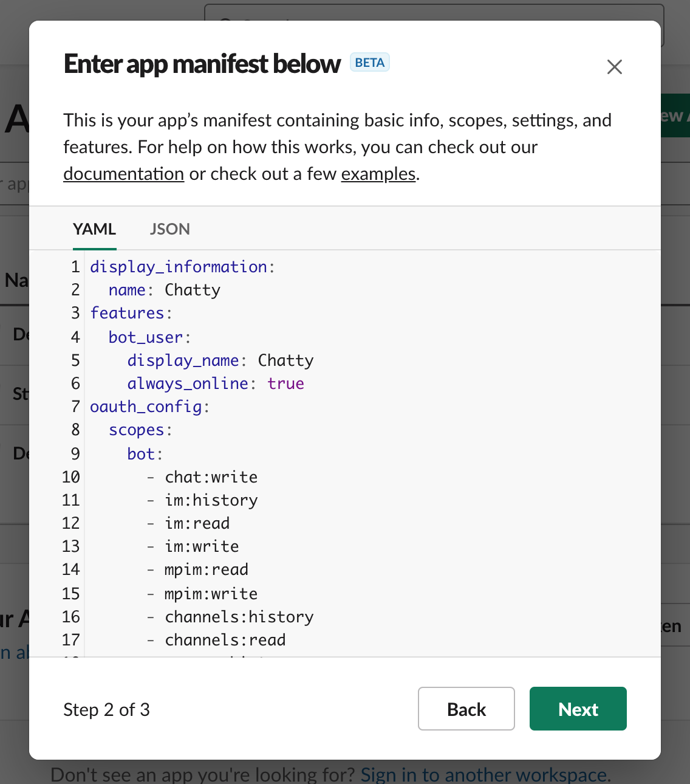Open the documentation link

[124, 174]
